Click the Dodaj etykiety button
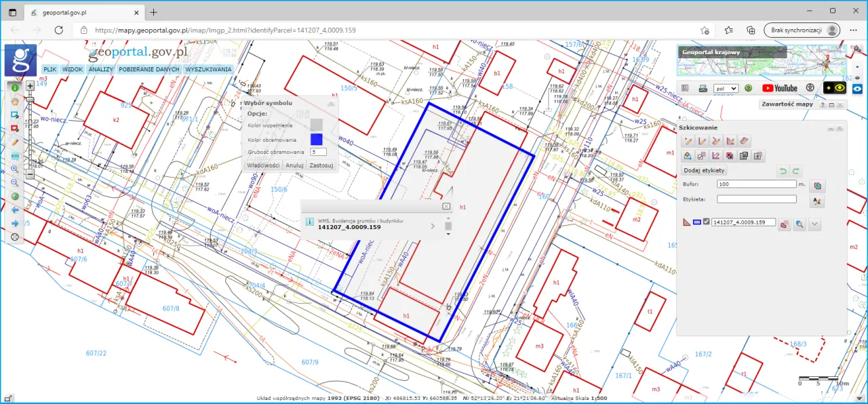This screenshot has width=868, height=404. pos(704,170)
